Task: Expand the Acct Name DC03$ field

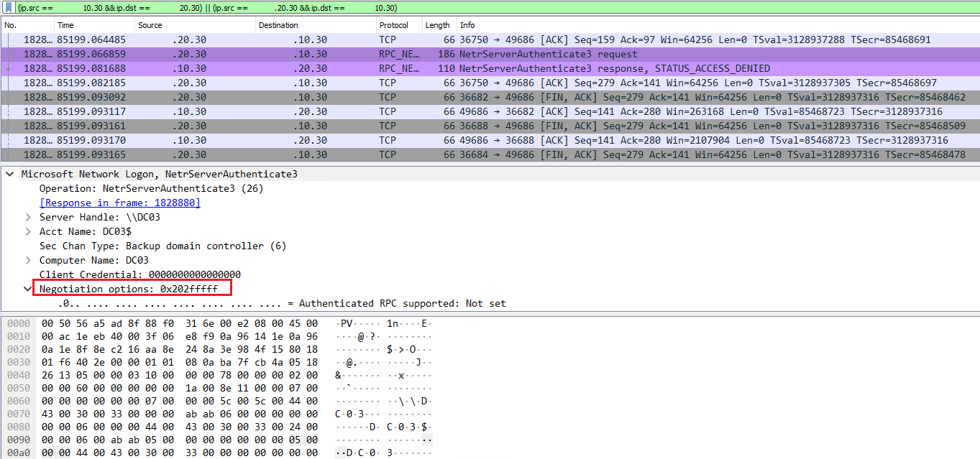Action: click(27, 231)
